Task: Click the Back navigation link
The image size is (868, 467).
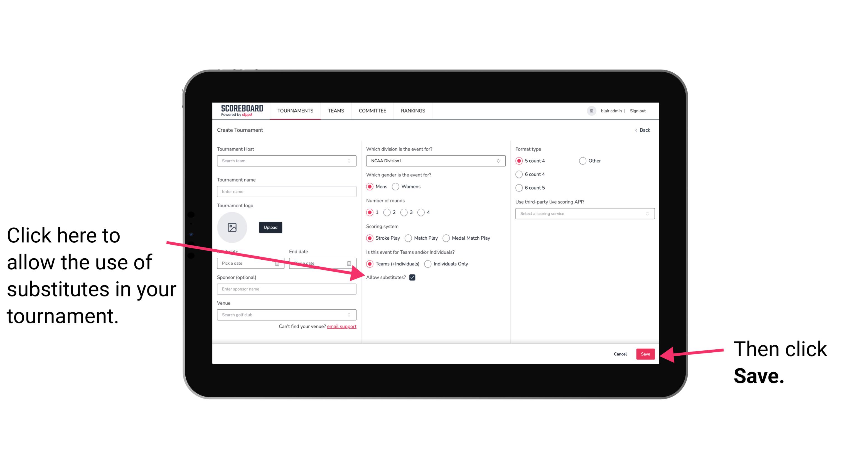Action: 643,129
